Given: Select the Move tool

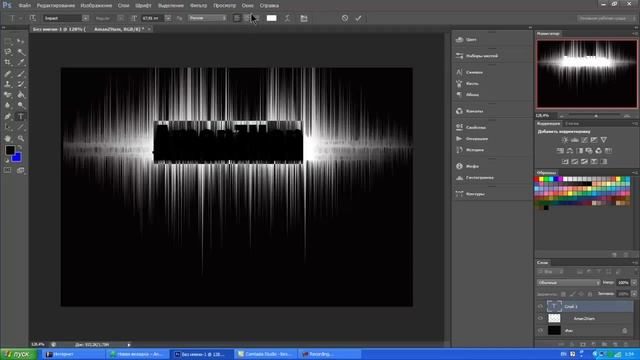Looking at the screenshot, I should click(20, 41).
